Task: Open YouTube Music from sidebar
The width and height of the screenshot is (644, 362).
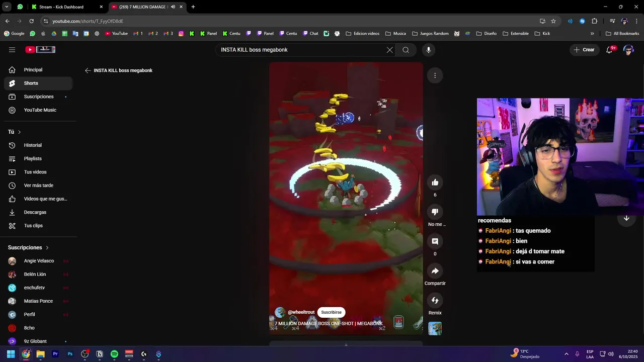Action: (38, 110)
